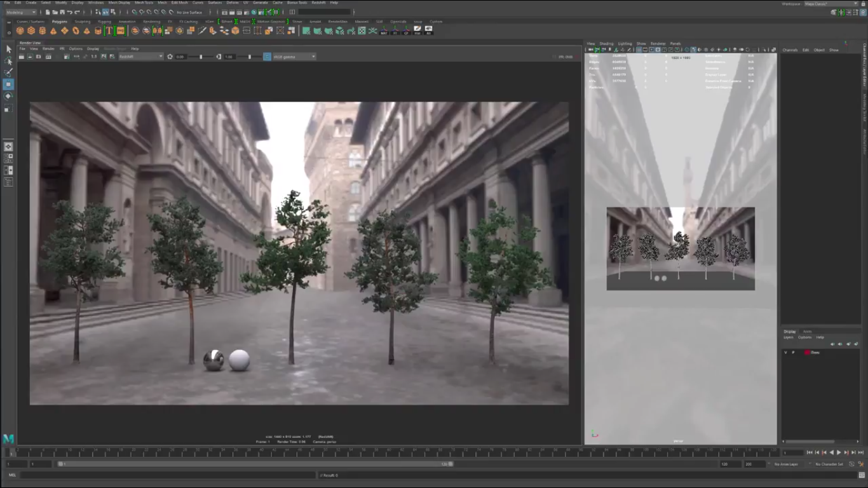Click 1:1 real size icon in Render View
The image size is (868, 488).
(94, 57)
